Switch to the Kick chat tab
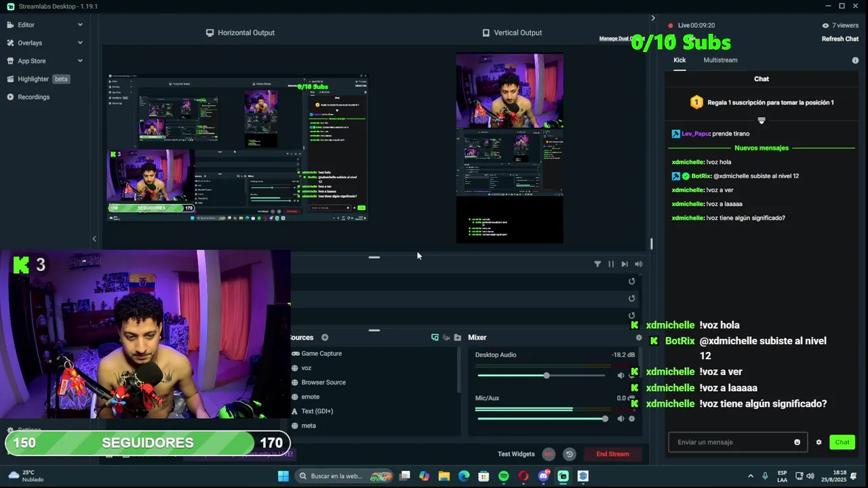This screenshot has width=868, height=488. tap(679, 60)
